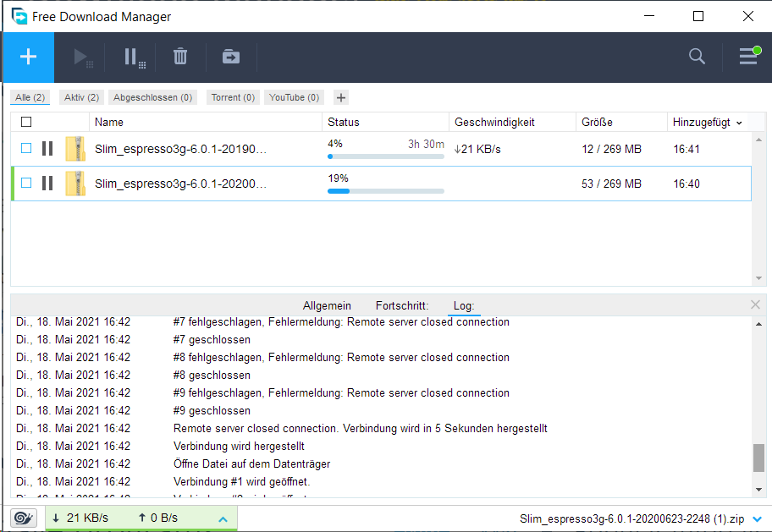The image size is (772, 532).
Task: Open the search magnifier
Action: point(697,57)
